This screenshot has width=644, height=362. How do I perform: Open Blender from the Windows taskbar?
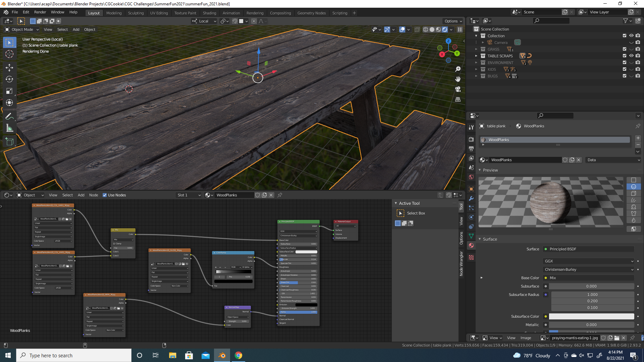click(x=222, y=355)
